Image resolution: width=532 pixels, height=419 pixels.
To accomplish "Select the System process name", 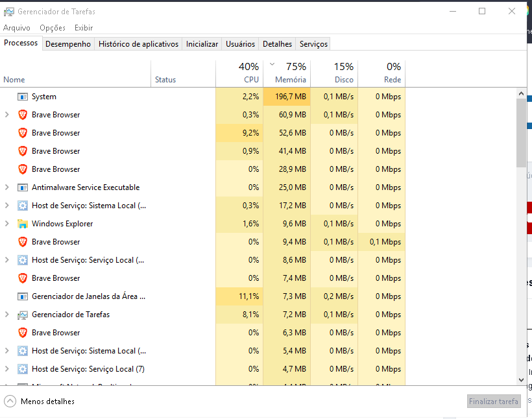I will (x=44, y=97).
